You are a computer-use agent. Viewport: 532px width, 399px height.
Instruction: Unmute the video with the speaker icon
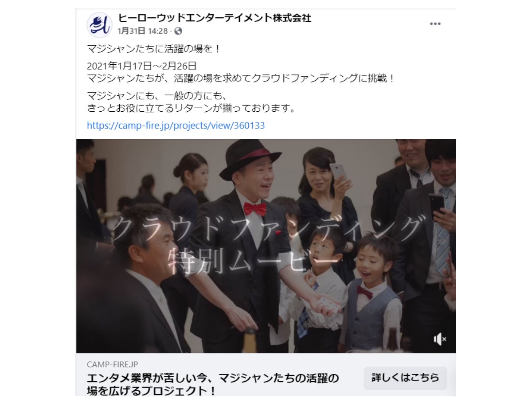439,339
